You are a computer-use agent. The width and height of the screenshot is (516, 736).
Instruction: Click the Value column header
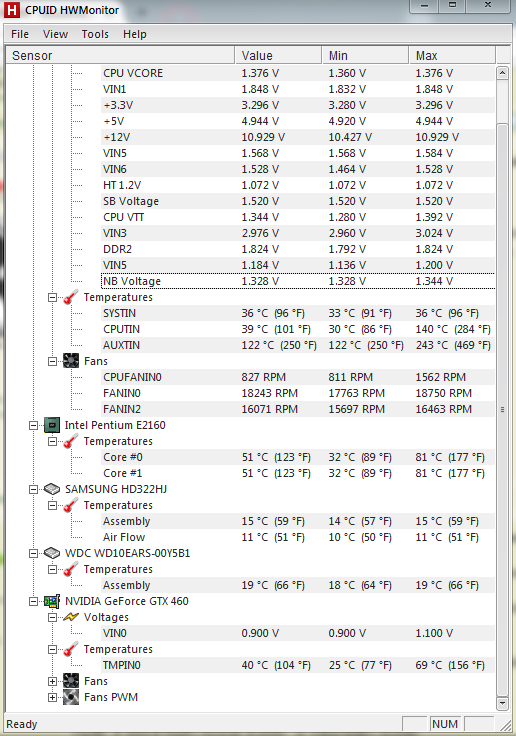(278, 55)
